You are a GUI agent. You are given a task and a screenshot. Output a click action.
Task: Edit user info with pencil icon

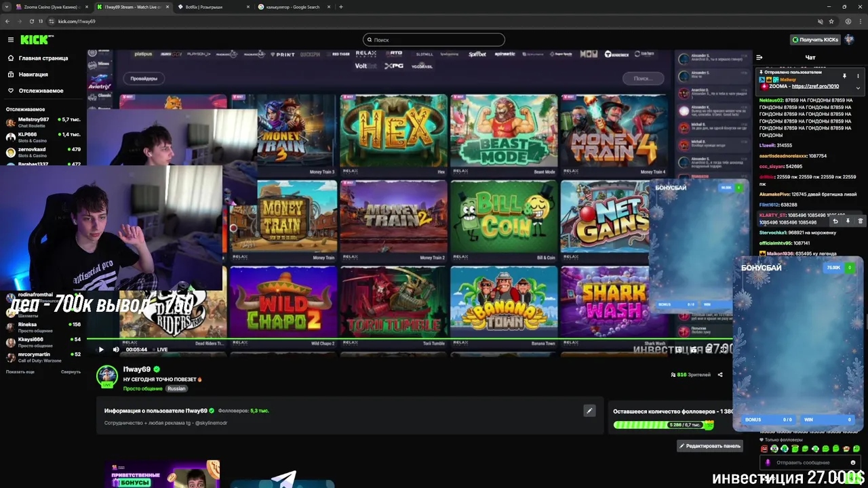(589, 411)
